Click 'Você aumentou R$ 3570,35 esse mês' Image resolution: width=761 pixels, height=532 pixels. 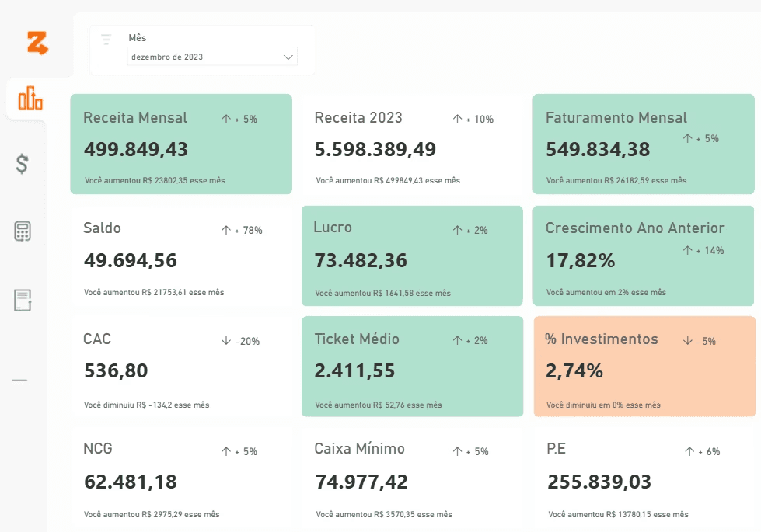pos(384,515)
